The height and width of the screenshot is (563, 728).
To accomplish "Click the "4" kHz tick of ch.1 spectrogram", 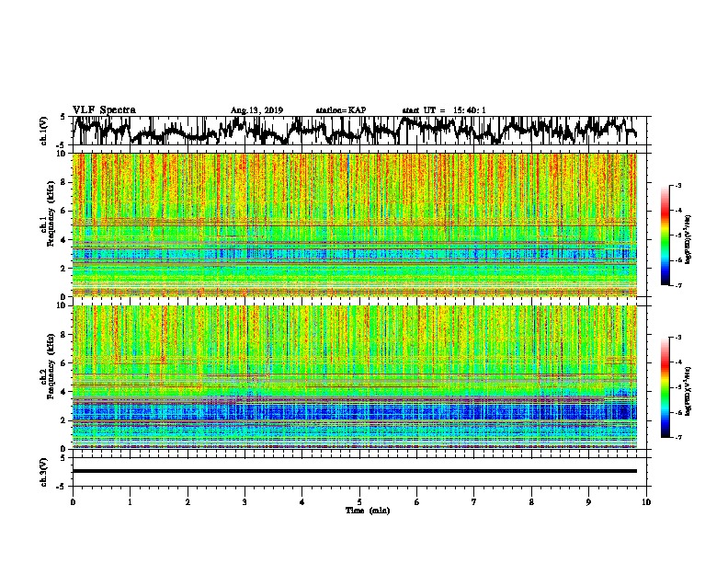I will point(64,240).
